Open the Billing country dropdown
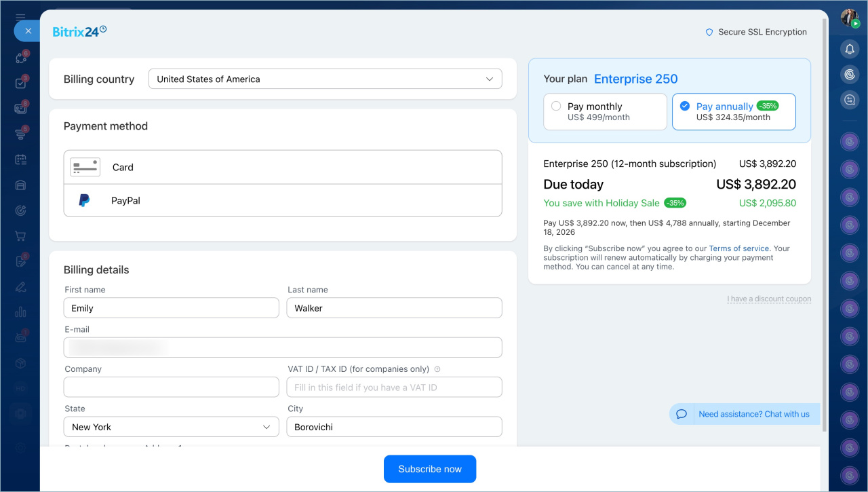The width and height of the screenshot is (868, 492). tap(325, 79)
